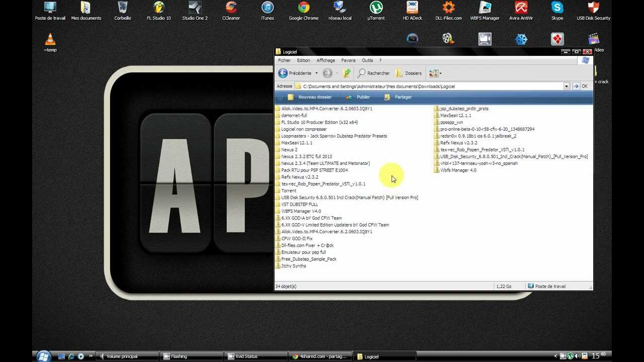Select Emulateur pour psp full archive
Image resolution: width=644 pixels, height=362 pixels.
(x=300, y=252)
